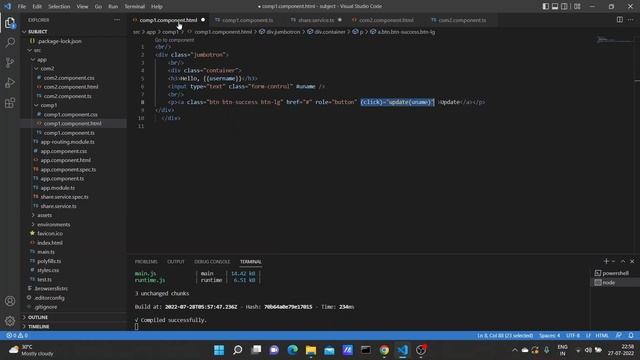Open the Selection menu
The height and width of the screenshot is (360, 640).
[x=59, y=7]
